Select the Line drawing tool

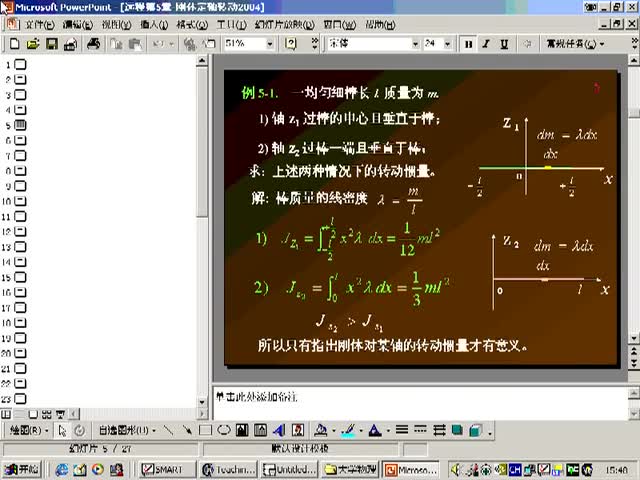click(x=168, y=430)
